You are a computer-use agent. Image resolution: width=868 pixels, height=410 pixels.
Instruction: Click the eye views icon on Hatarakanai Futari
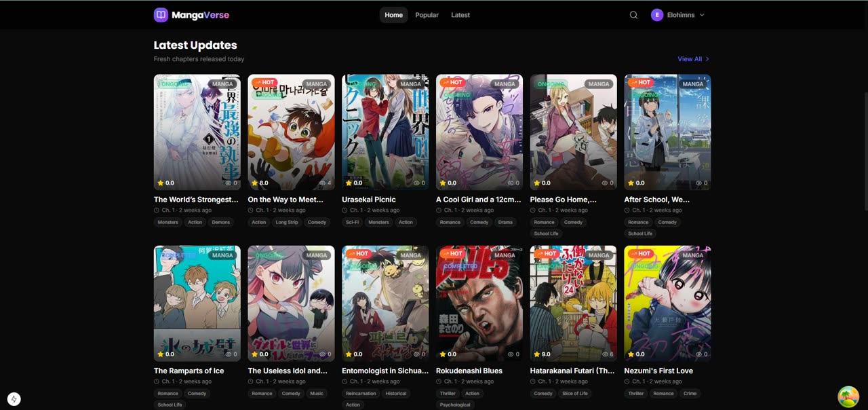coord(605,354)
